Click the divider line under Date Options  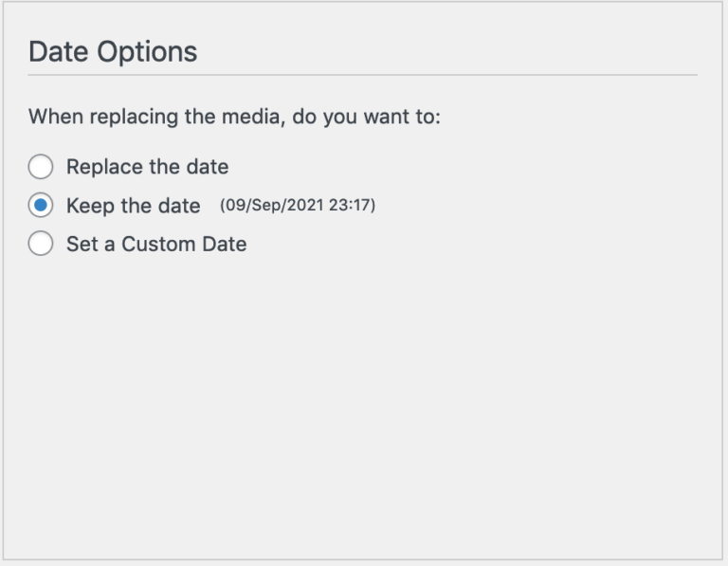click(363, 75)
